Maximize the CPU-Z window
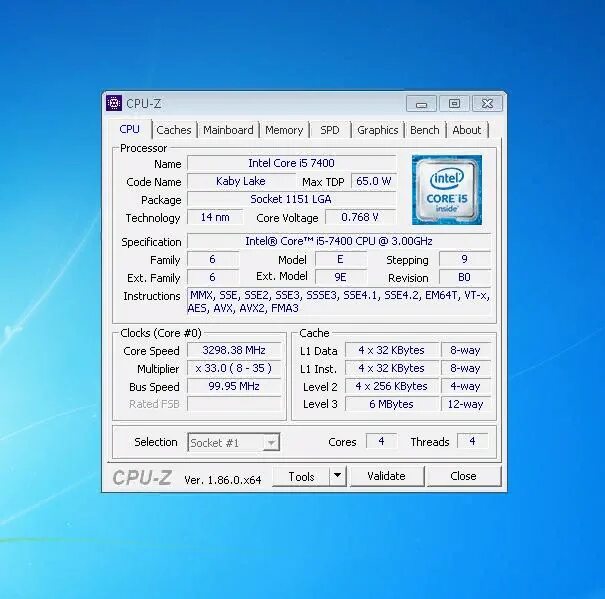This screenshot has height=599, width=605. click(454, 104)
